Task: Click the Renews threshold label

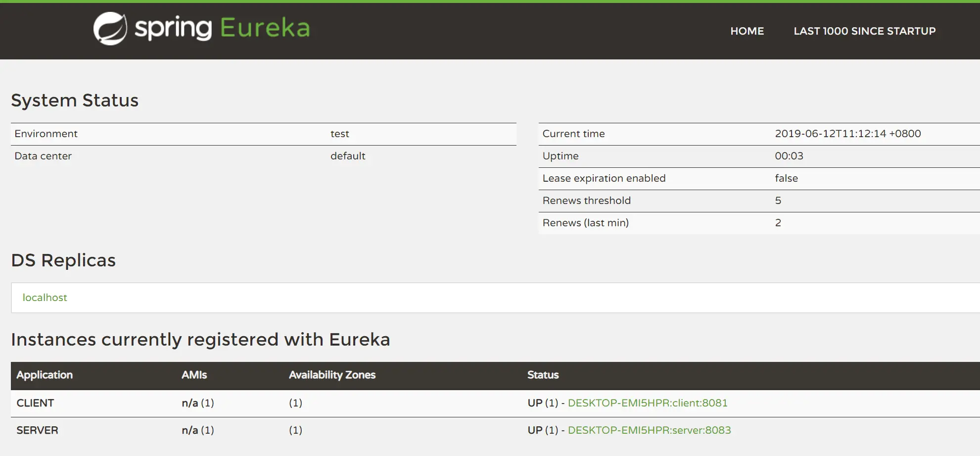Action: point(587,201)
